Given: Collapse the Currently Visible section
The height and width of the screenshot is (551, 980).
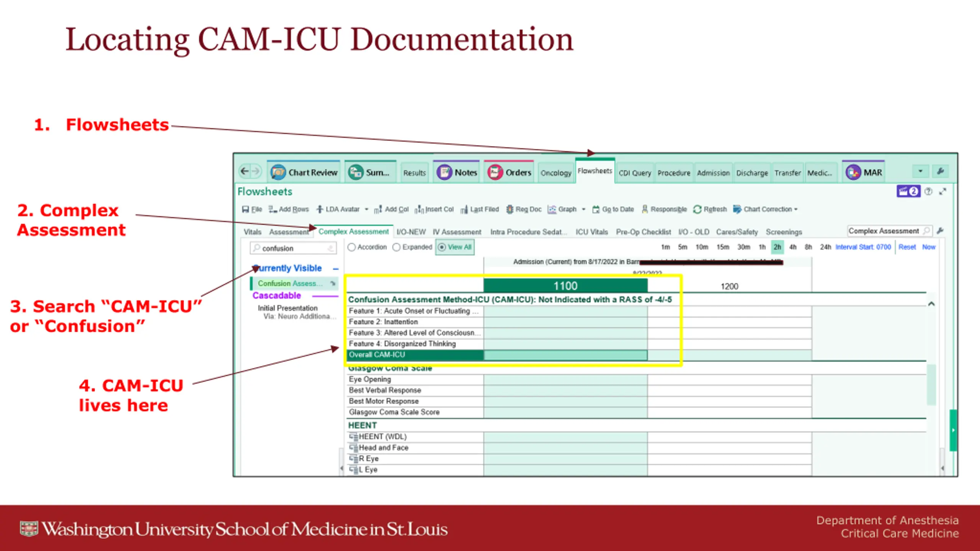Looking at the screenshot, I should click(336, 269).
